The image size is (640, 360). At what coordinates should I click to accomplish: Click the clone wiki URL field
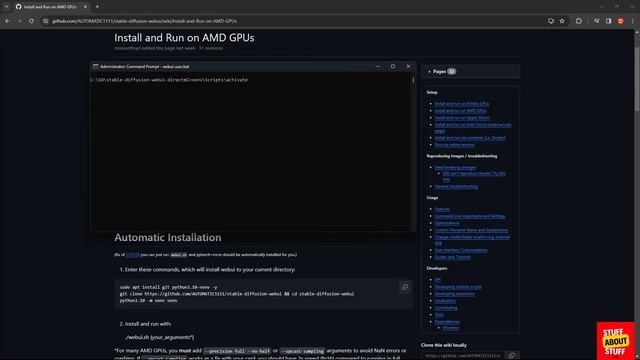463,355
